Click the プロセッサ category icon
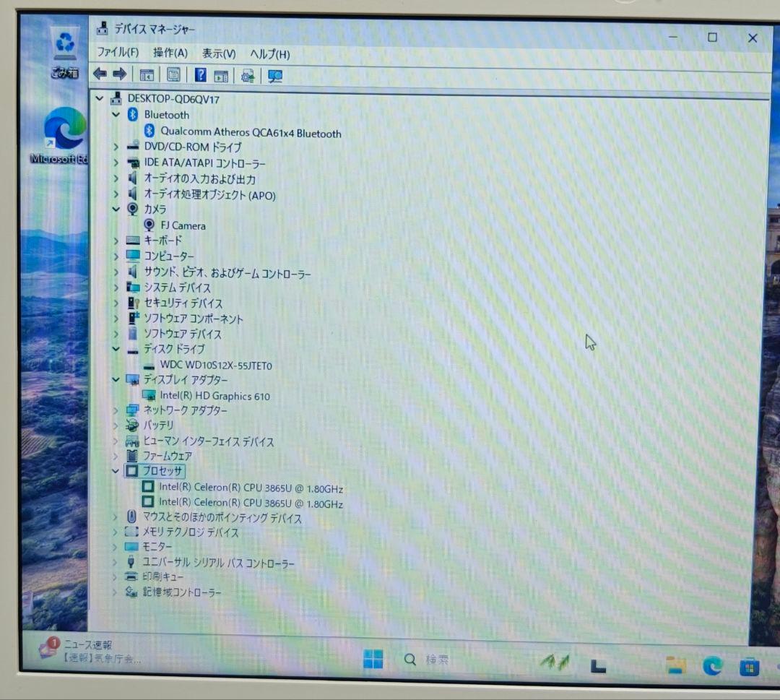Screen dimensions: 780x700 click(132, 471)
